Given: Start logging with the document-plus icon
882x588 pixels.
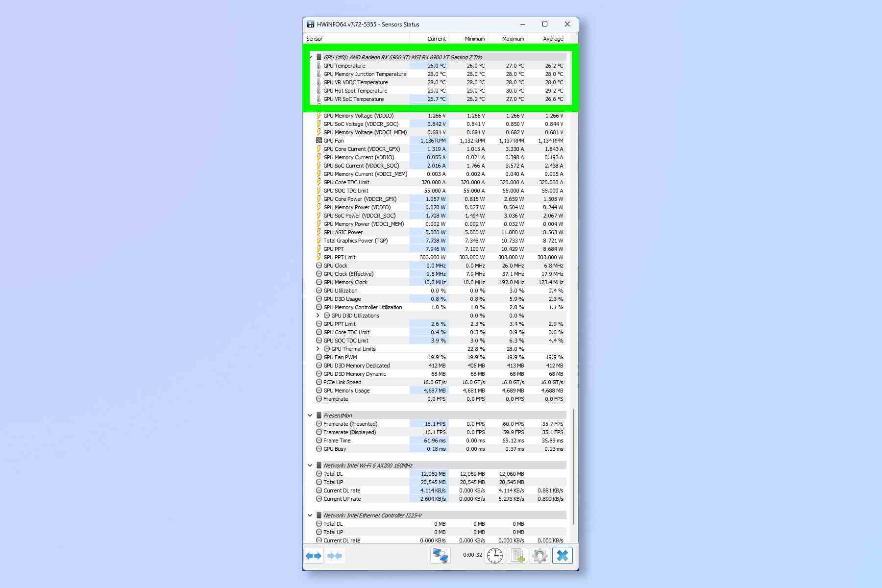Looking at the screenshot, I should click(x=517, y=556).
